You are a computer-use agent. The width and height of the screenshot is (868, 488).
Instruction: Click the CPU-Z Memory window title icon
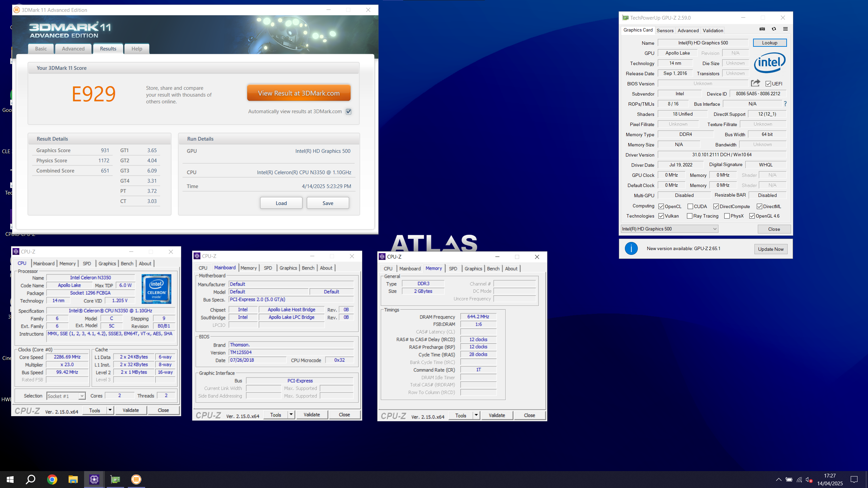point(382,257)
